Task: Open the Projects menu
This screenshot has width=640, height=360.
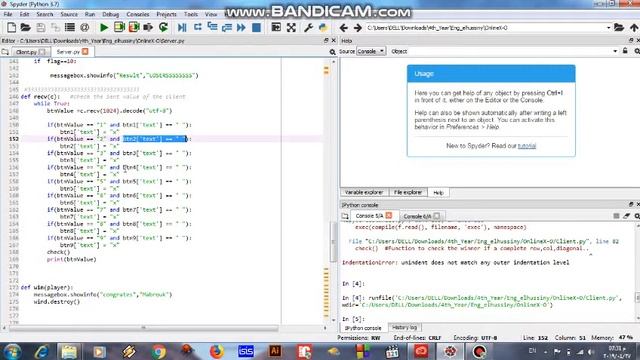Action: 167,14
